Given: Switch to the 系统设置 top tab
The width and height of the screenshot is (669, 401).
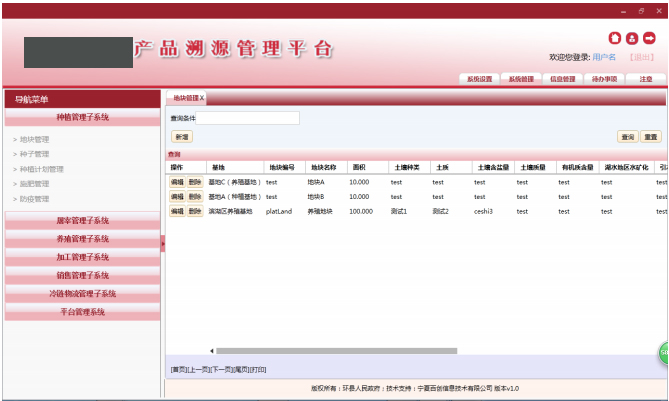Looking at the screenshot, I should pos(479,79).
